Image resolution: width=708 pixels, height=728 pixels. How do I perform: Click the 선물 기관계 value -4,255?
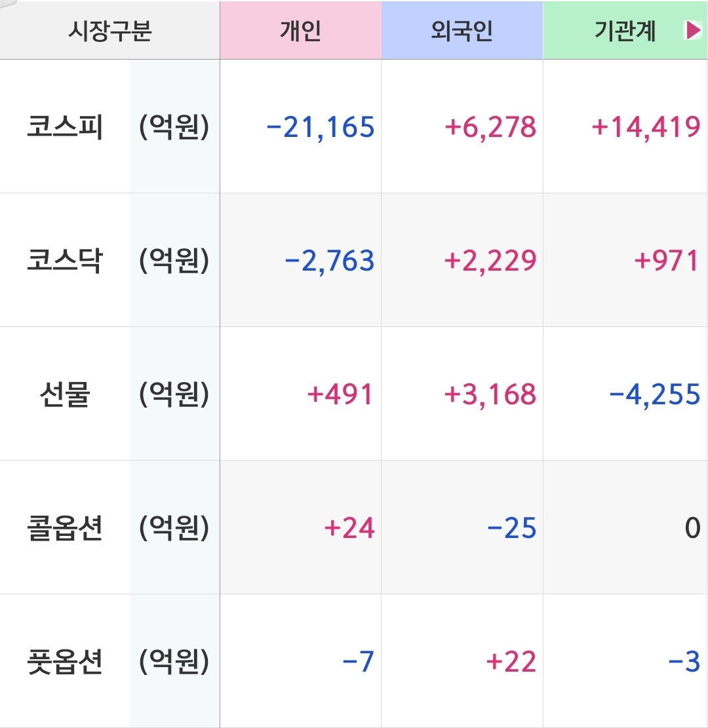click(x=654, y=394)
